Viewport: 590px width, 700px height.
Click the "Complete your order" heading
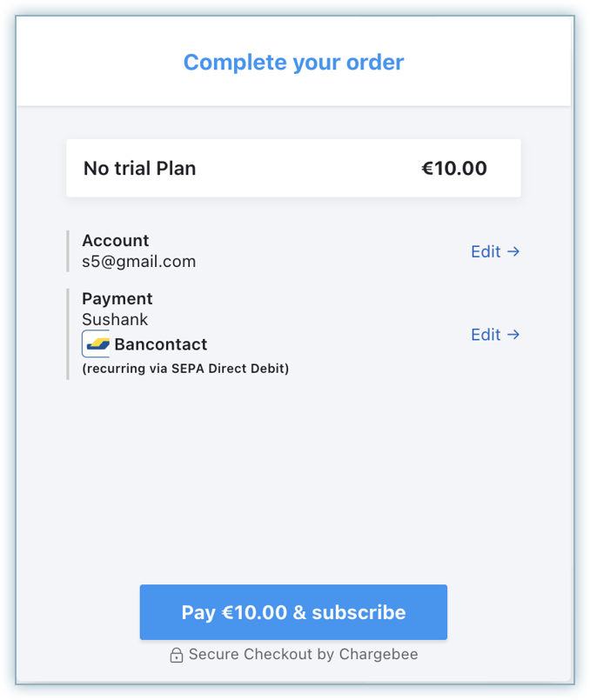click(293, 63)
